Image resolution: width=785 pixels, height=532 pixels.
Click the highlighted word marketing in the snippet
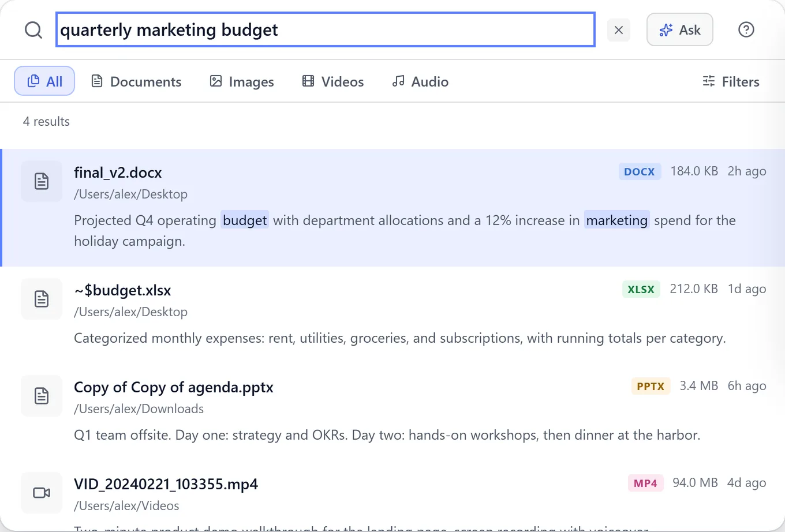click(x=617, y=220)
